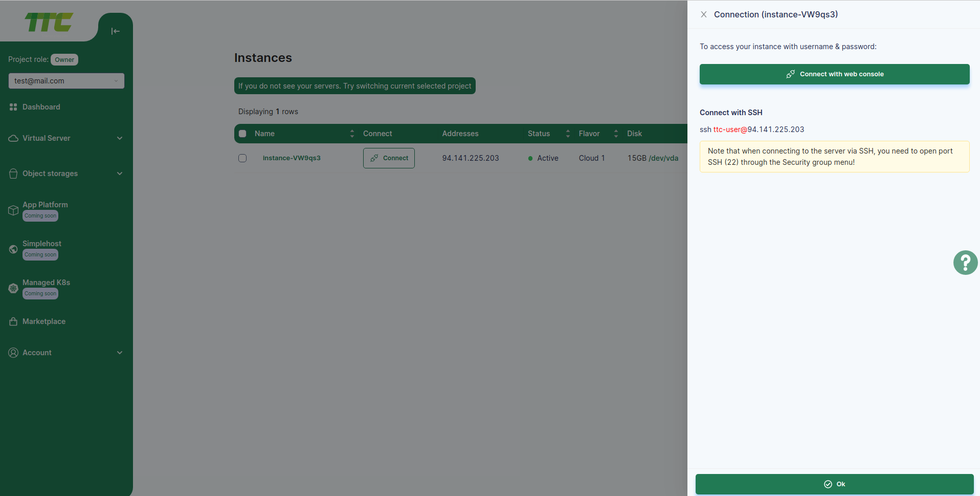The height and width of the screenshot is (496, 980).
Task: Sort by Flavor column arrows
Action: click(616, 134)
